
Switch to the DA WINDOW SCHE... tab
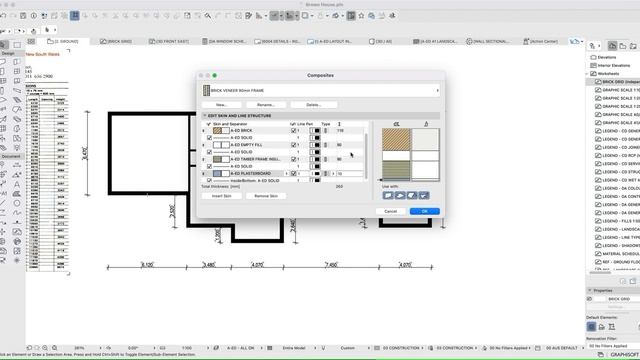[x=224, y=41]
